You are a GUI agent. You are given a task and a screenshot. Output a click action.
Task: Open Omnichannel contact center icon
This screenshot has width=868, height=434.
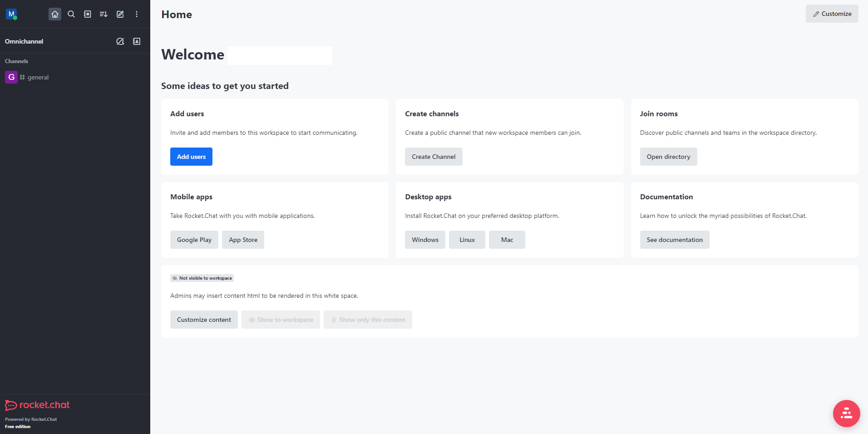(x=137, y=41)
